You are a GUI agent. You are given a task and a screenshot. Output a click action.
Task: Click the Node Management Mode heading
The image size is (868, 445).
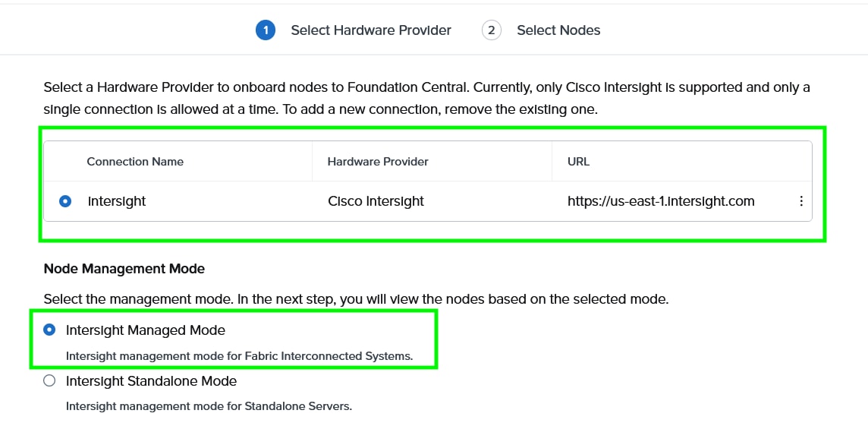point(124,269)
